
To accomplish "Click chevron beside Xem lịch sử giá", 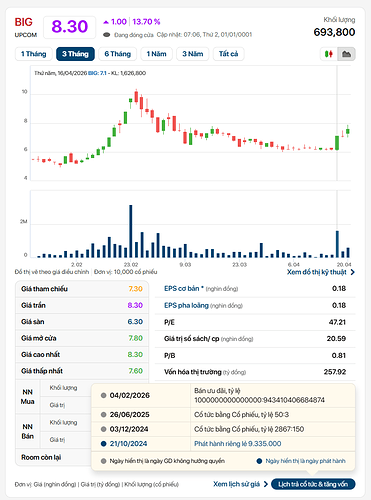I will click(x=266, y=484).
